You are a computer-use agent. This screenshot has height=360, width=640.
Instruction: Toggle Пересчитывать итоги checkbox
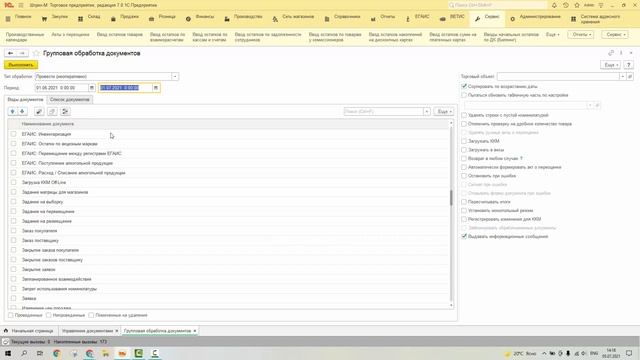(x=464, y=202)
